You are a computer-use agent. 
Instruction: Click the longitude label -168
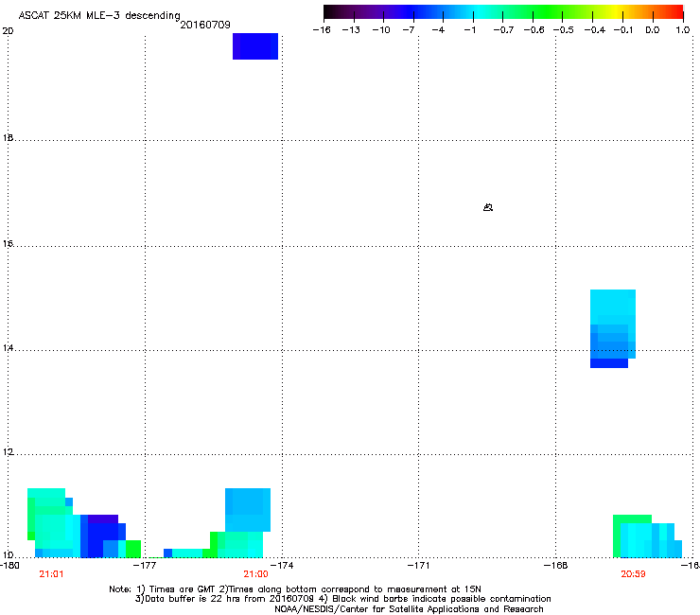(x=556, y=566)
